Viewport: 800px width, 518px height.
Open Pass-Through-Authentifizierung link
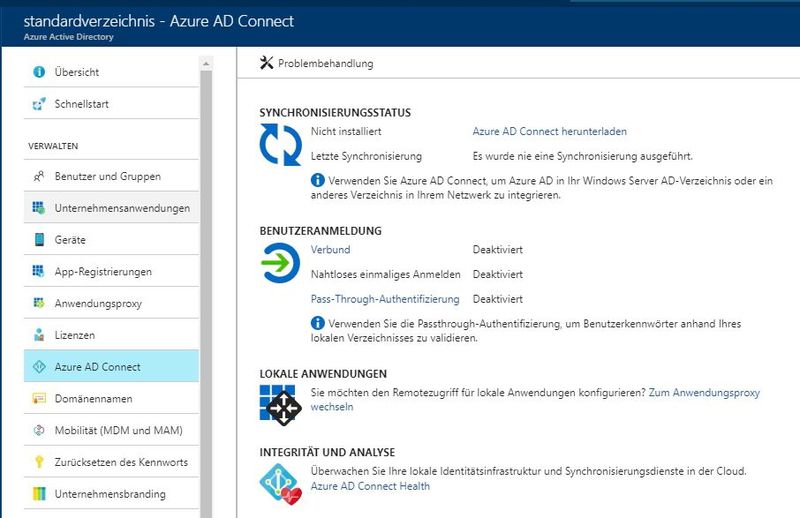(385, 299)
